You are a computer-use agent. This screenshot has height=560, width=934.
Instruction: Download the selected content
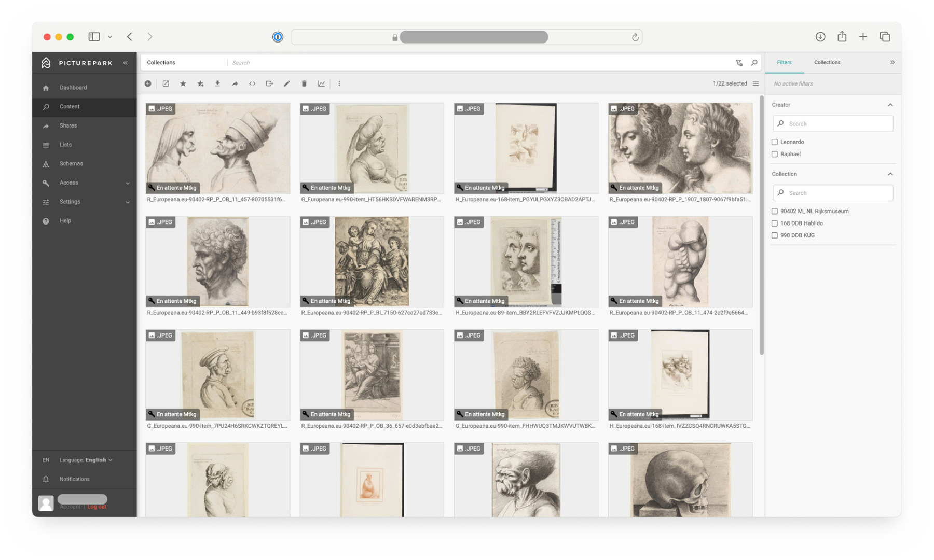(217, 83)
